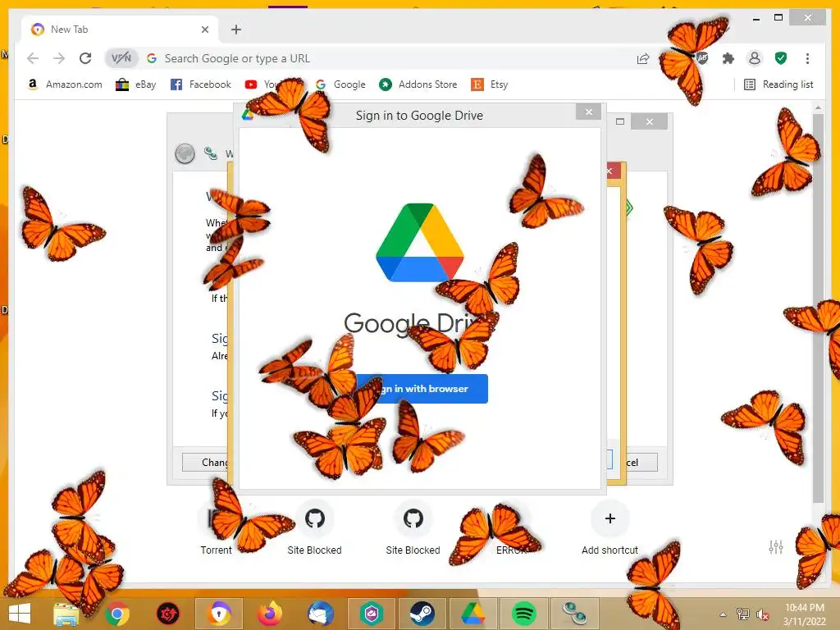Open the Reading list panel
The width and height of the screenshot is (840, 630).
pyautogui.click(x=778, y=84)
